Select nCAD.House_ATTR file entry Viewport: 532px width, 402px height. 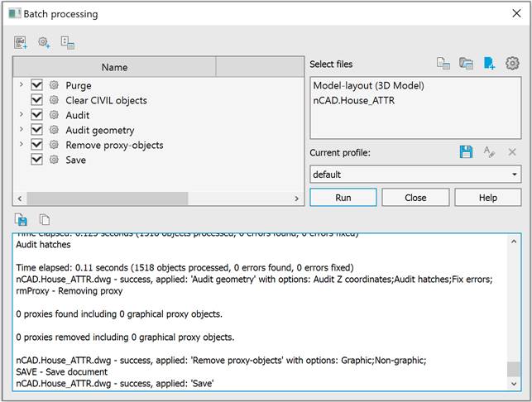pyautogui.click(x=354, y=100)
